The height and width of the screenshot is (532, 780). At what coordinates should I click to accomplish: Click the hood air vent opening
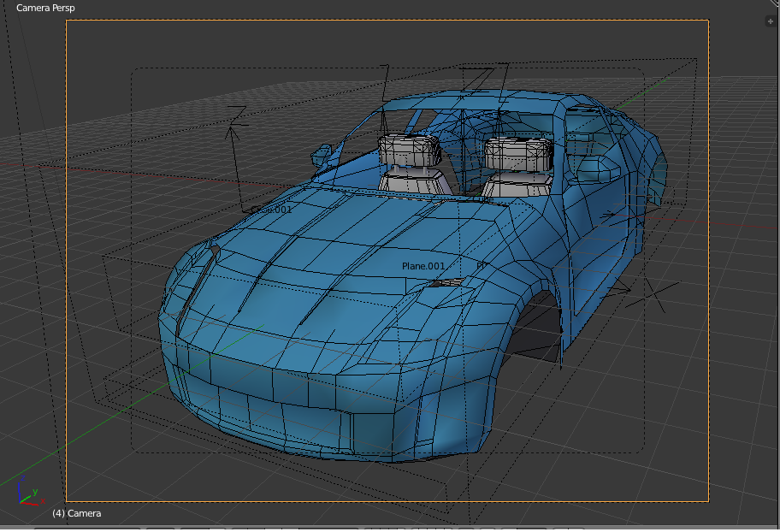(449, 282)
